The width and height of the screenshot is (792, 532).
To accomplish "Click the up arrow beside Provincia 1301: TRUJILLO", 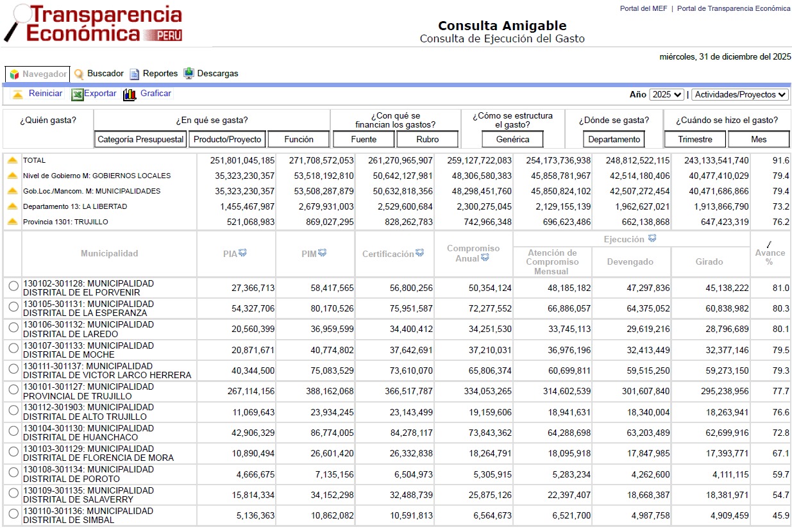I will (x=12, y=222).
